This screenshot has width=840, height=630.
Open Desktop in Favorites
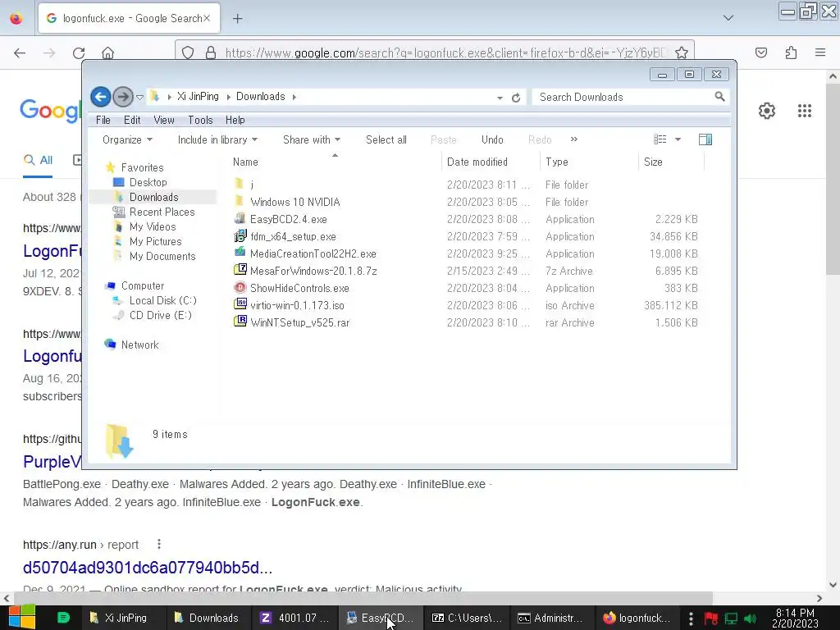(x=148, y=182)
